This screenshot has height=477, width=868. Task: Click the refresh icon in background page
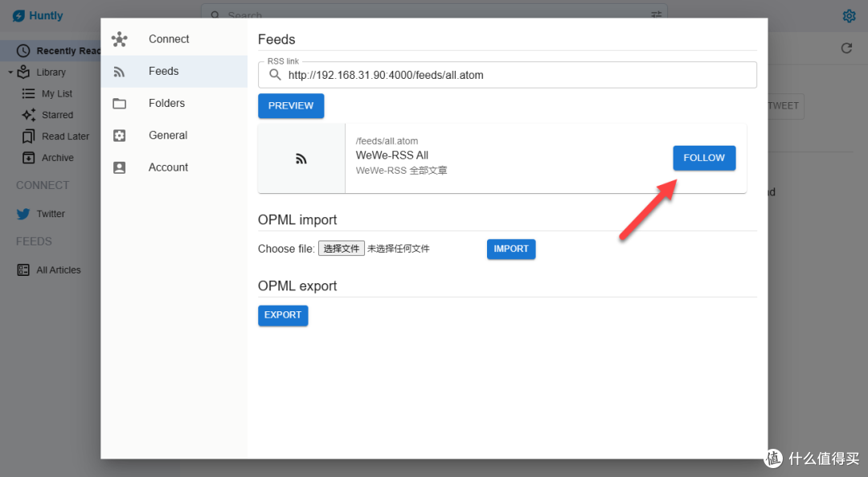point(846,48)
